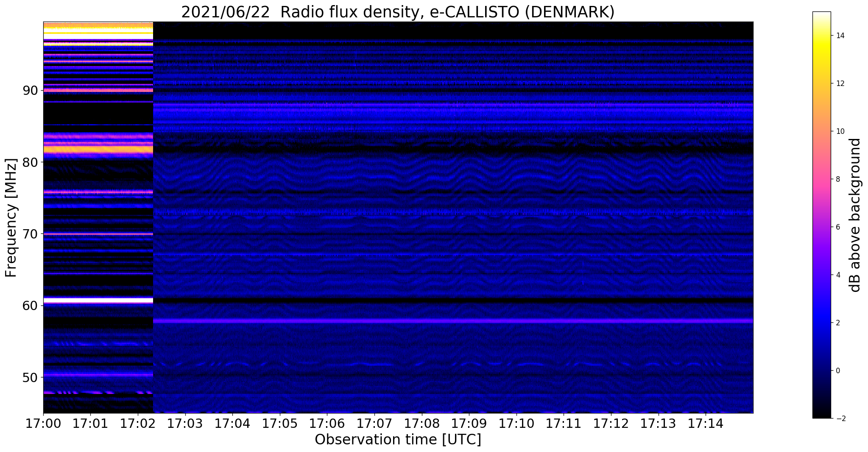Click the 'Frequency [MHz]' axis label
Screen dimensions: 868x452
coord(11,218)
